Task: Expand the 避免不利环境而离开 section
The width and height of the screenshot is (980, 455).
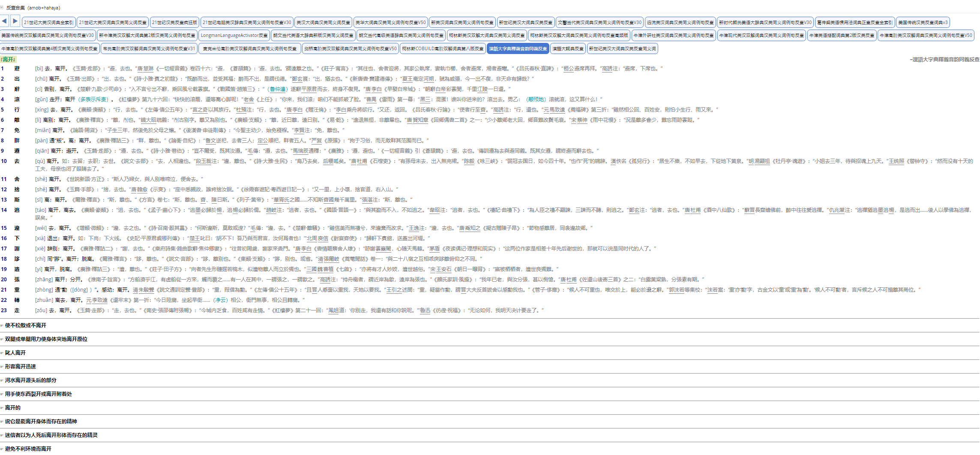Action: pos(28,449)
